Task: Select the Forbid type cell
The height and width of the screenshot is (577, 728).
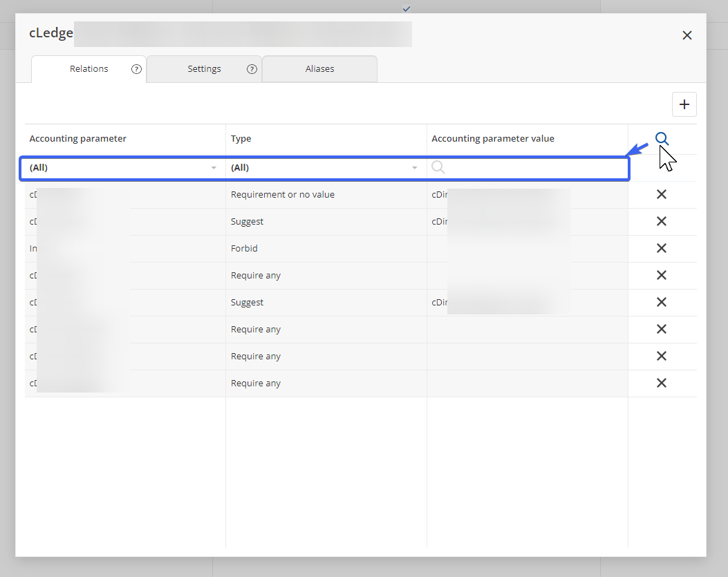Action: click(245, 249)
